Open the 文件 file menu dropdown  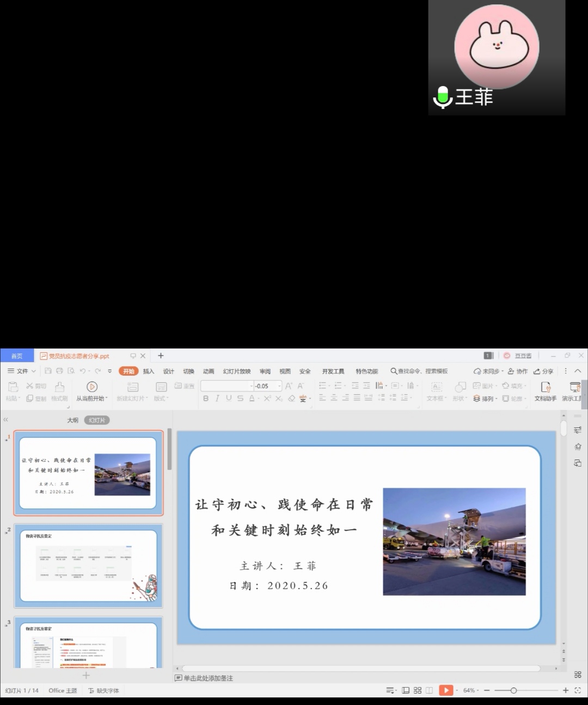[22, 371]
